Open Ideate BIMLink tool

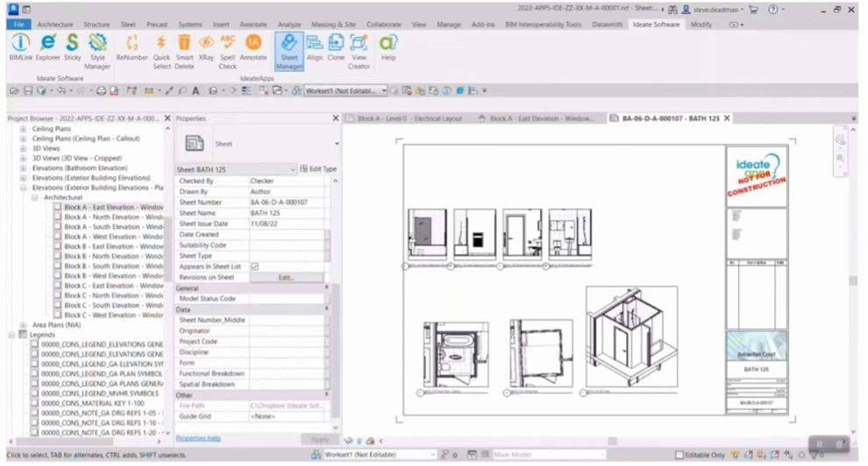[20, 47]
